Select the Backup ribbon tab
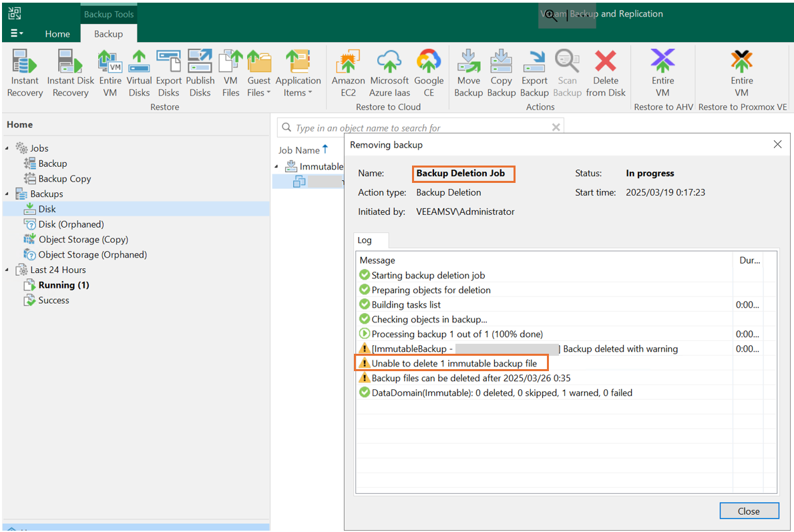The width and height of the screenshot is (794, 532). [108, 34]
